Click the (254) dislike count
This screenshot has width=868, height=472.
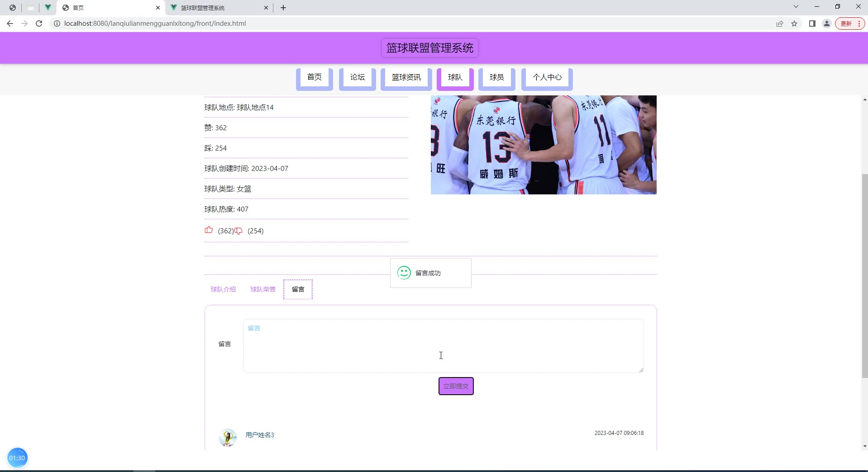[256, 231]
